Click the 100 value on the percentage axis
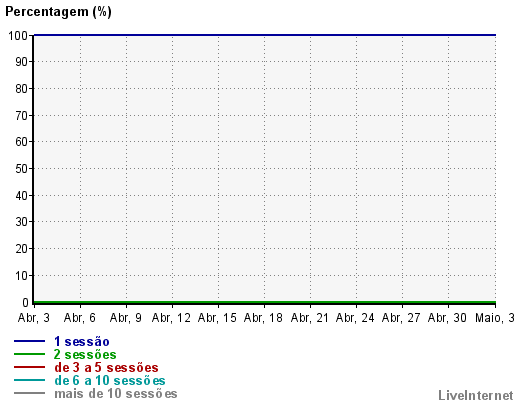520x405 pixels. tap(18, 35)
